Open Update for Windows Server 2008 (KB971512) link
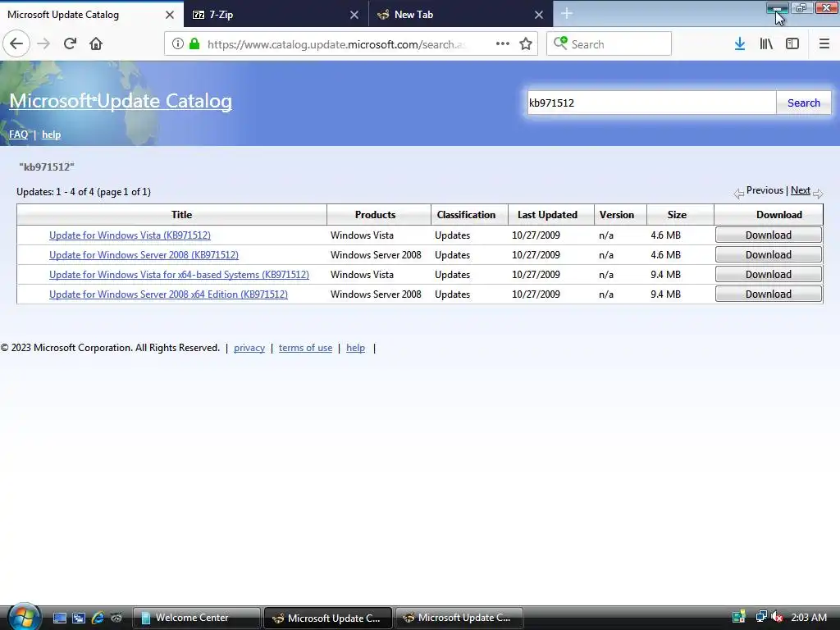840x630 pixels. point(144,255)
